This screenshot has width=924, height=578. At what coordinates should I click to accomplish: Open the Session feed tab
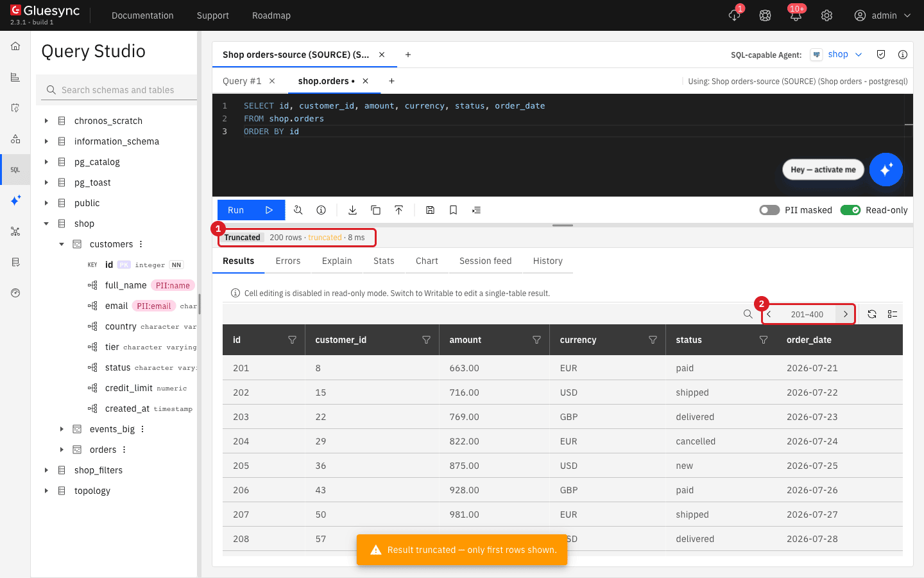point(486,261)
